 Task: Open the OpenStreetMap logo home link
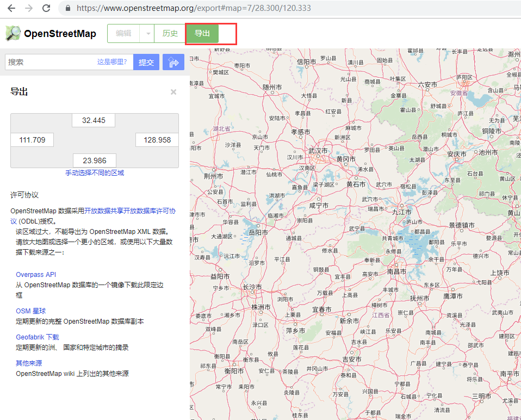click(51, 33)
